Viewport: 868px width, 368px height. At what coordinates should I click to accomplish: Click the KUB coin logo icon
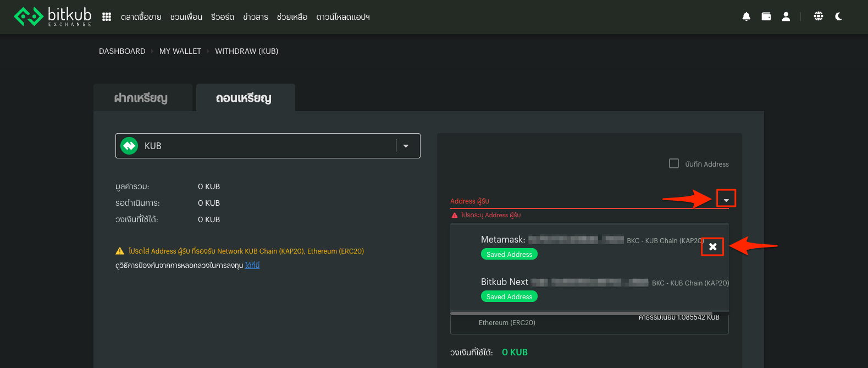click(129, 146)
